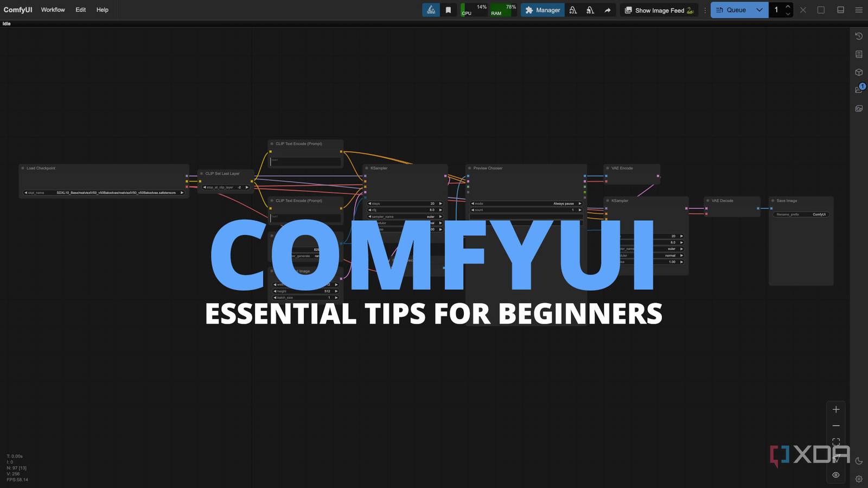Toggle dark theme with the moon icon
This screenshot has height=488, width=868.
859,460
